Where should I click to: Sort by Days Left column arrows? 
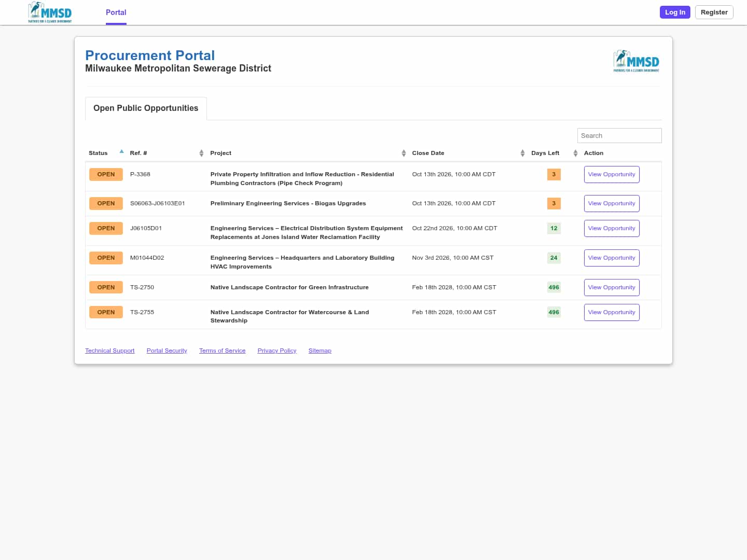575,153
